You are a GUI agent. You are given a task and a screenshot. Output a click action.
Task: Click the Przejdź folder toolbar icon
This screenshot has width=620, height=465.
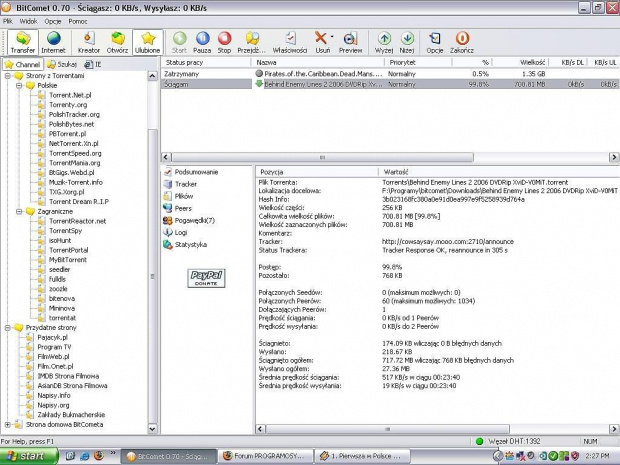(x=252, y=42)
